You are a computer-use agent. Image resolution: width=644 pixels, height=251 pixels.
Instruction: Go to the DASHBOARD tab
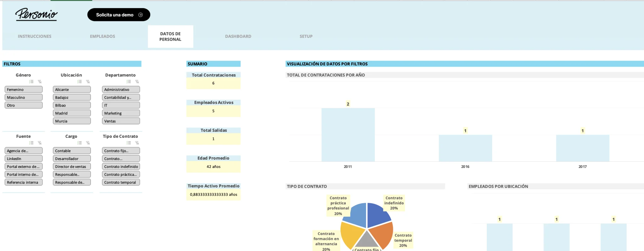pos(238,36)
